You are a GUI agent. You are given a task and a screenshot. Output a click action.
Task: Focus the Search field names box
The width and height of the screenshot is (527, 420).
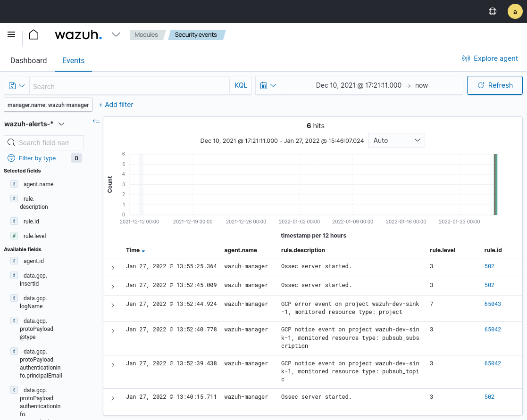pos(44,143)
